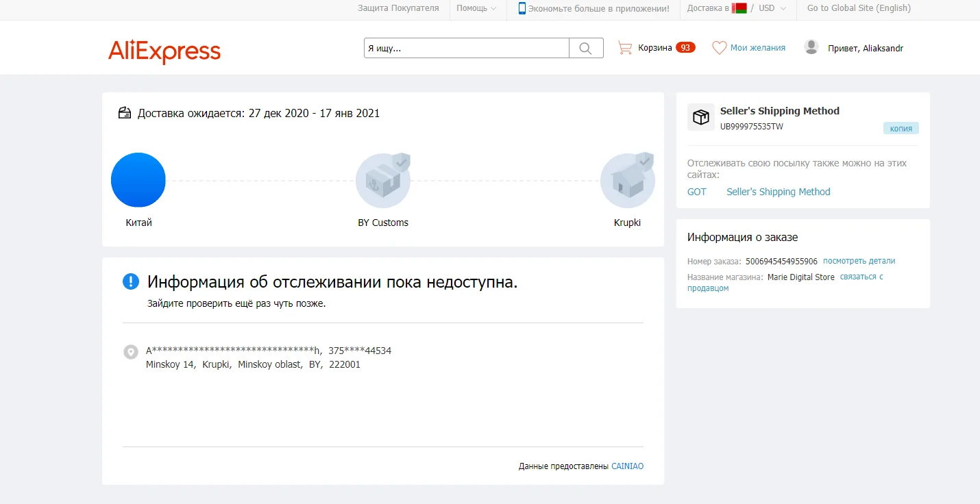Click the expected delivery date text

click(x=259, y=113)
